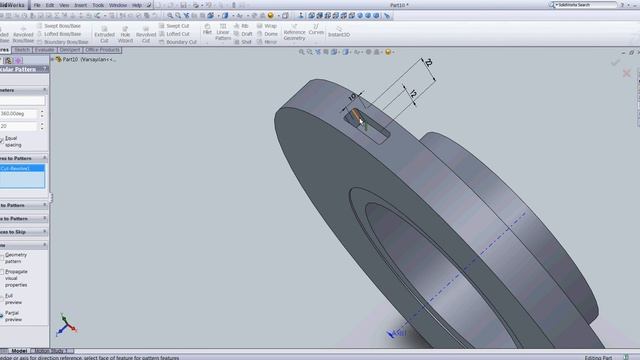
Task: Toggle Equal spacing checkbox
Action: click(2, 141)
